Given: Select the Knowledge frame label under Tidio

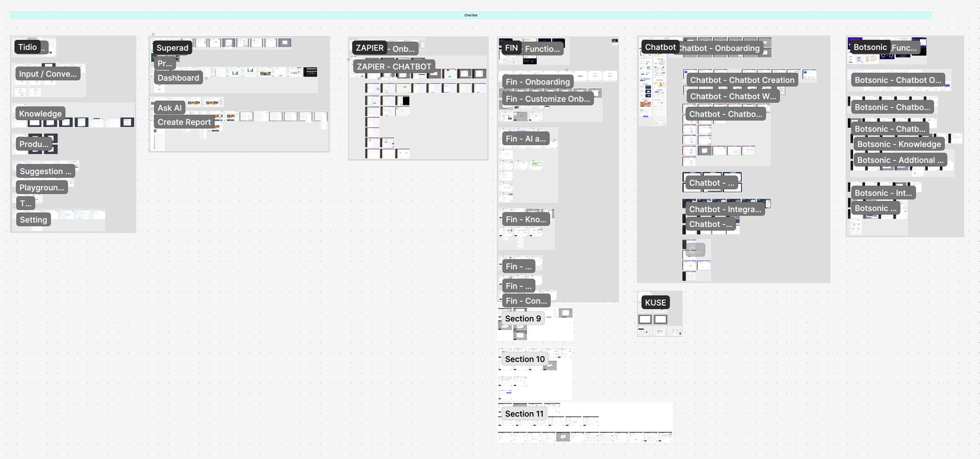Looking at the screenshot, I should coord(41,114).
